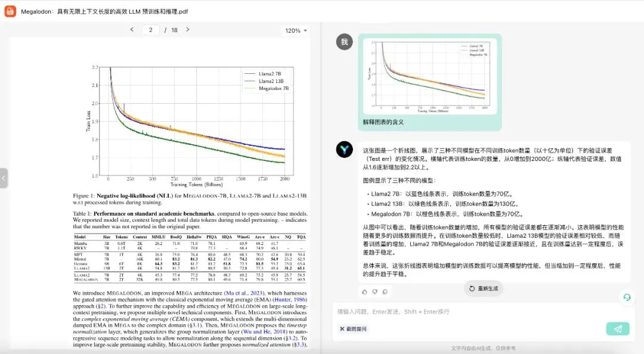Click the §3.3 section reference link

299,344
